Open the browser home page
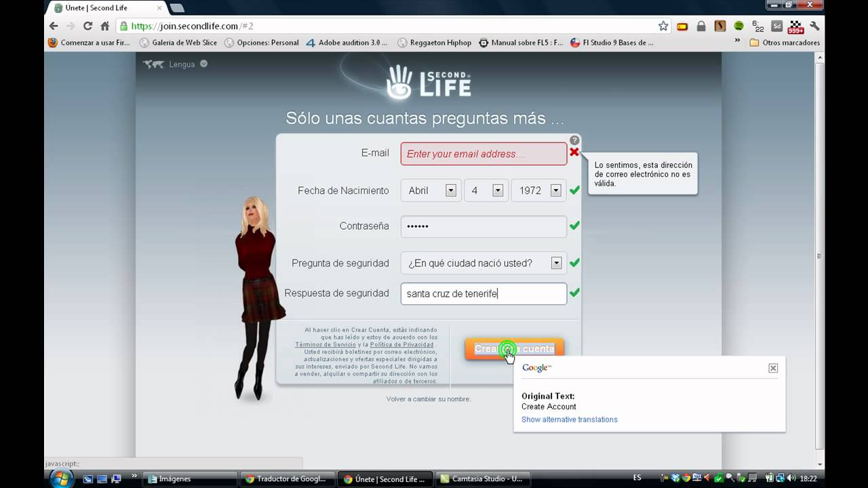868x488 pixels. [104, 26]
